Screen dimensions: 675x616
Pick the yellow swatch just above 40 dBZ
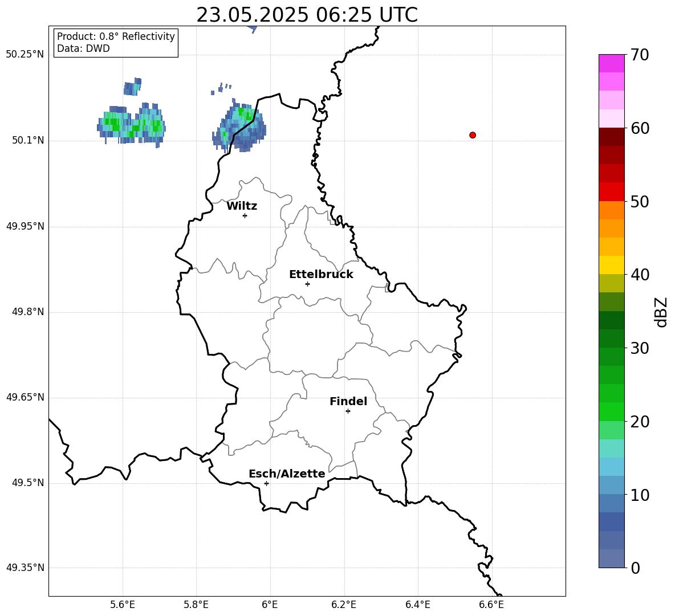click(x=611, y=265)
